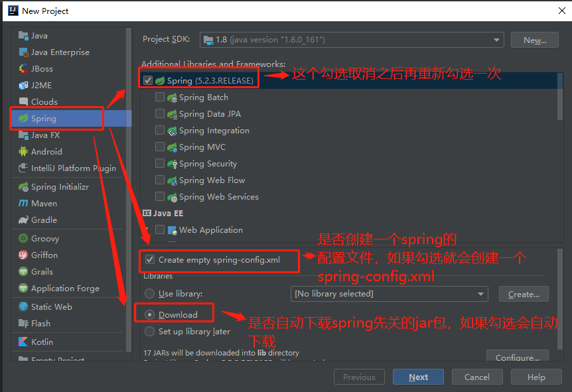Tick the Web Application checkbox

tap(160, 229)
